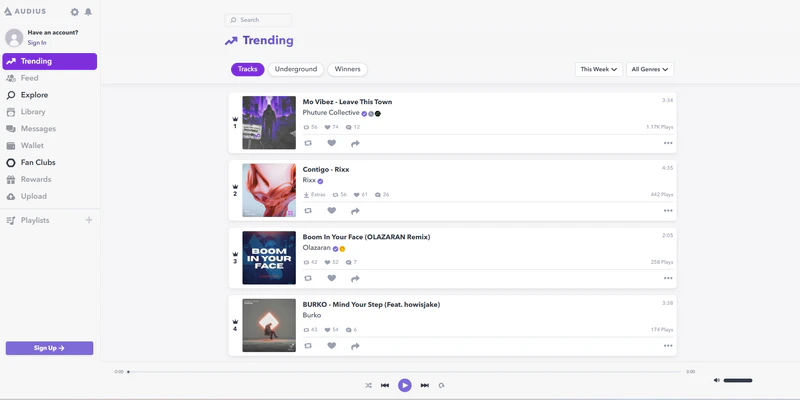
Task: Skip to the next track
Action: click(424, 385)
